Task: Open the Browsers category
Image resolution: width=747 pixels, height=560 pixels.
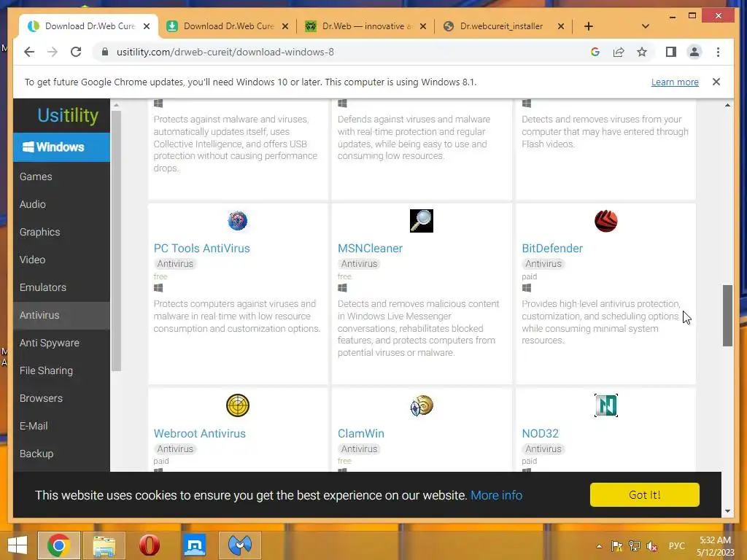Action: [61, 398]
